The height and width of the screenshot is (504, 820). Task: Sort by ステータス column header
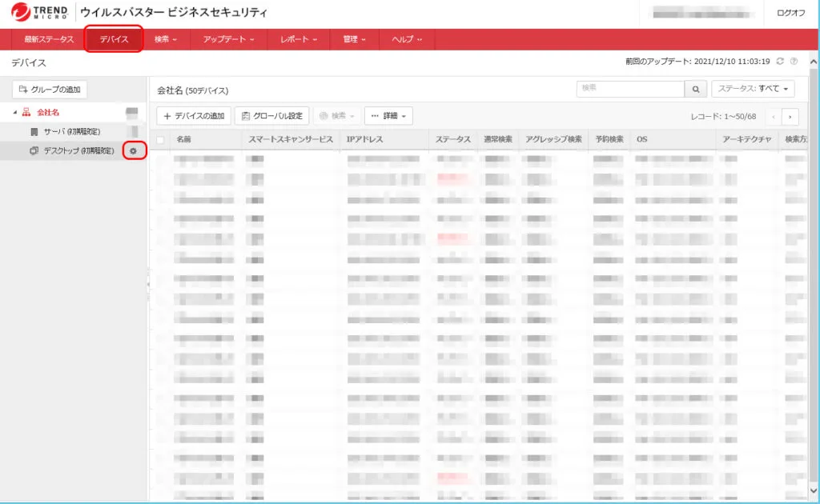pos(453,139)
